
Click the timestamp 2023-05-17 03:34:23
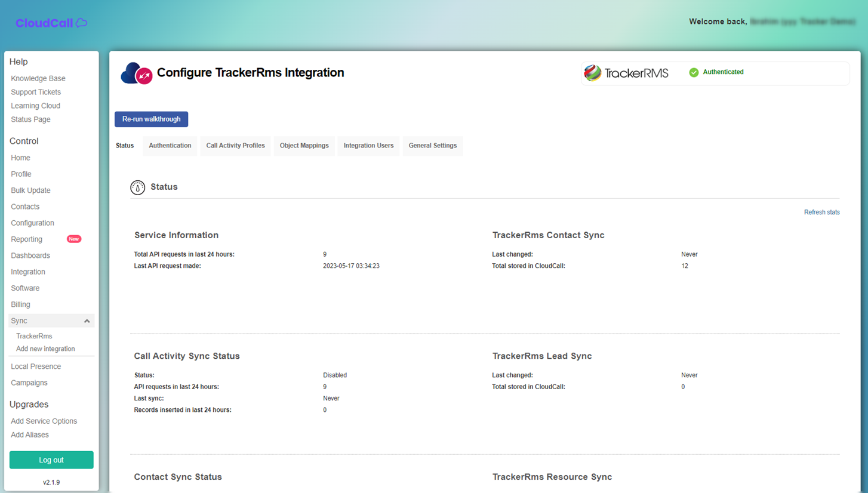click(x=351, y=266)
